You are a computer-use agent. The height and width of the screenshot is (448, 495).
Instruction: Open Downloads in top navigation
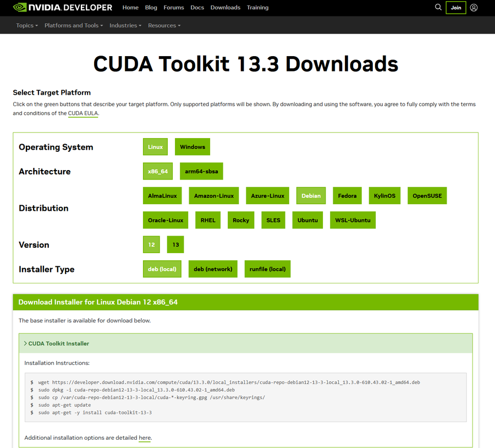(226, 7)
